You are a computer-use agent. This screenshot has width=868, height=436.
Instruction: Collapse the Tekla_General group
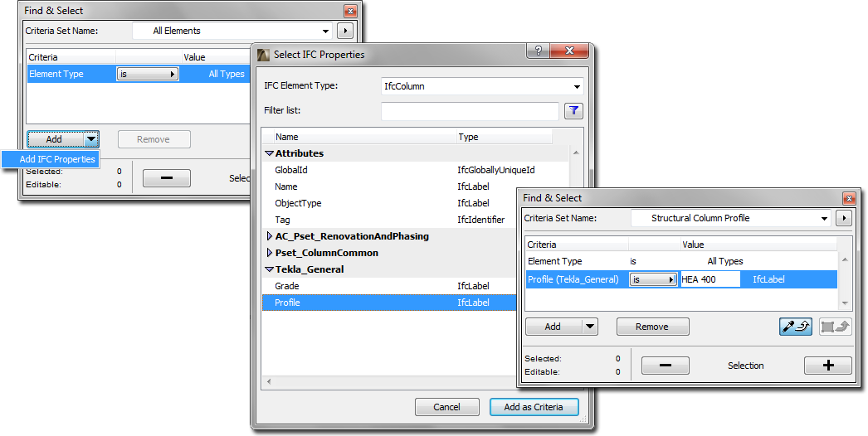click(x=270, y=269)
